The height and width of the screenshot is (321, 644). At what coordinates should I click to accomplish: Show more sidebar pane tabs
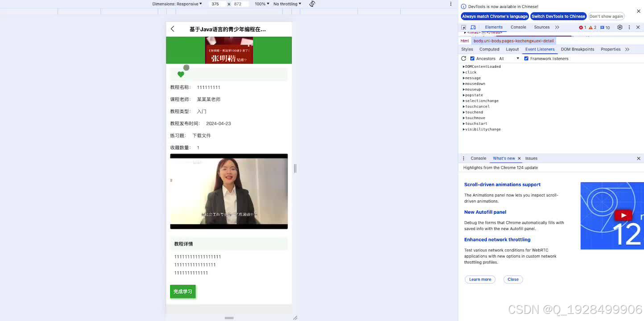627,49
